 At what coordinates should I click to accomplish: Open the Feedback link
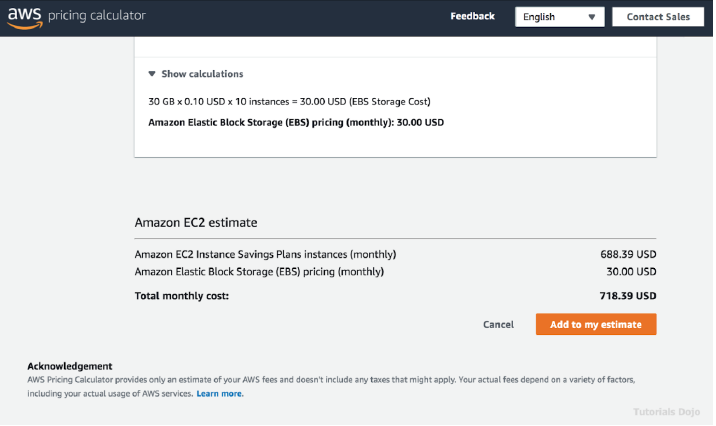click(472, 16)
